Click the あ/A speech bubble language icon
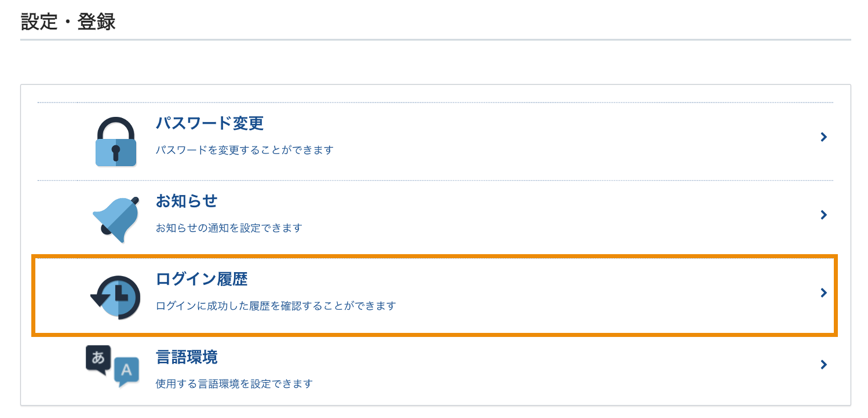 112,366
